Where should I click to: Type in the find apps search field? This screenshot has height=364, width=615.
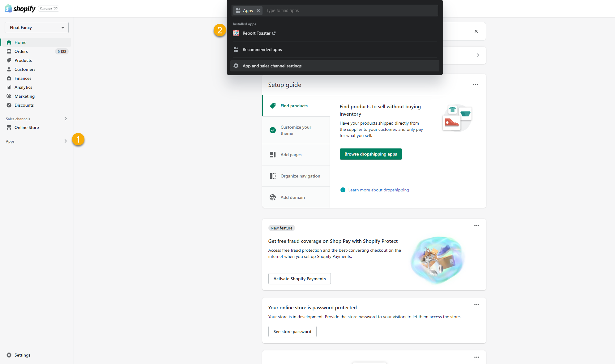[x=349, y=11]
